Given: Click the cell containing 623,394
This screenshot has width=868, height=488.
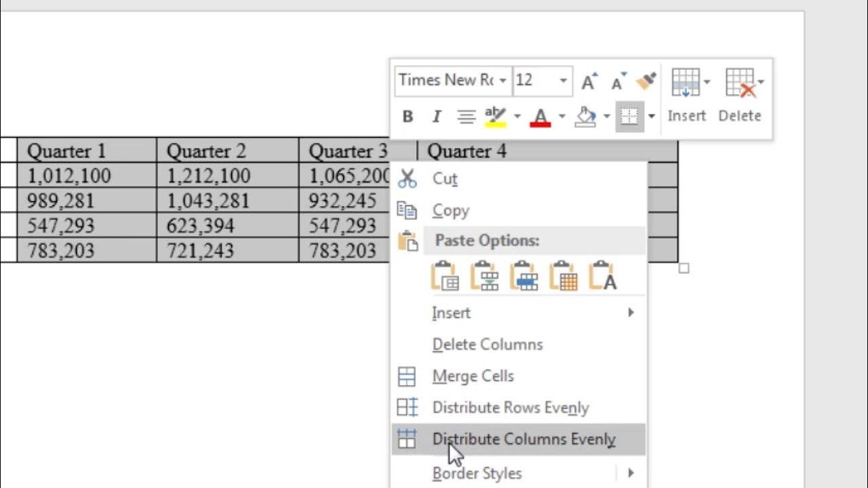Looking at the screenshot, I should (x=228, y=226).
